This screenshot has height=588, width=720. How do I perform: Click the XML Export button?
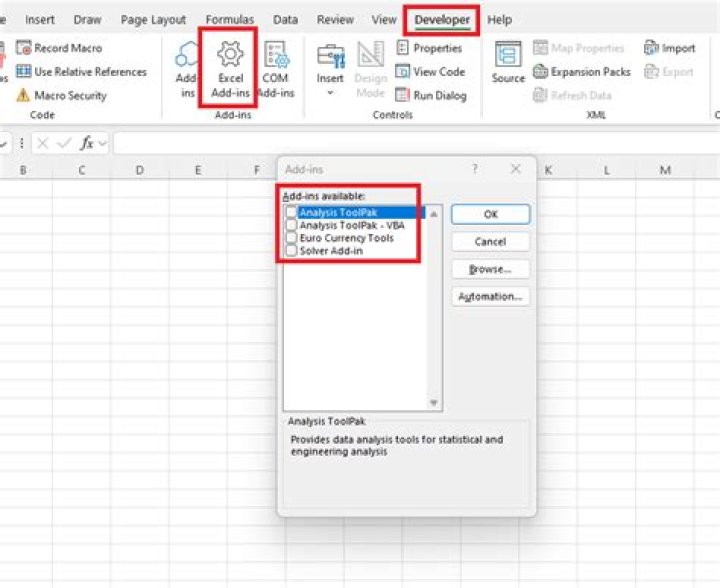coord(669,72)
